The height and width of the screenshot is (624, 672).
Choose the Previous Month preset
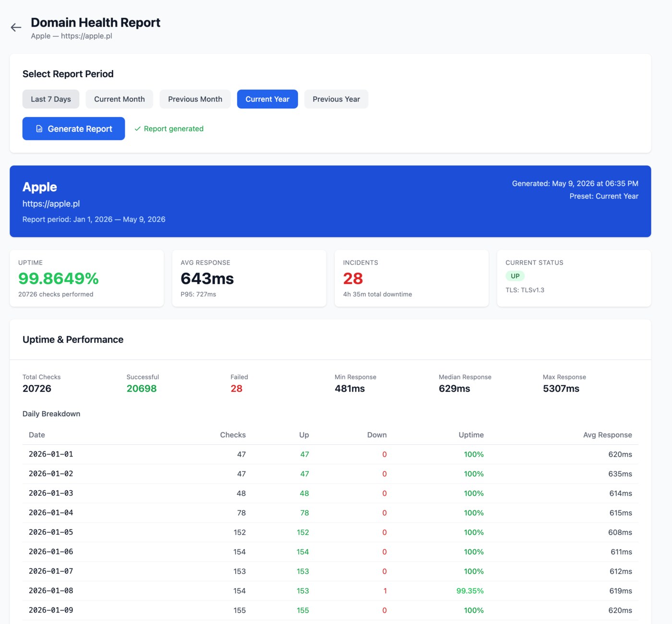pyautogui.click(x=195, y=99)
